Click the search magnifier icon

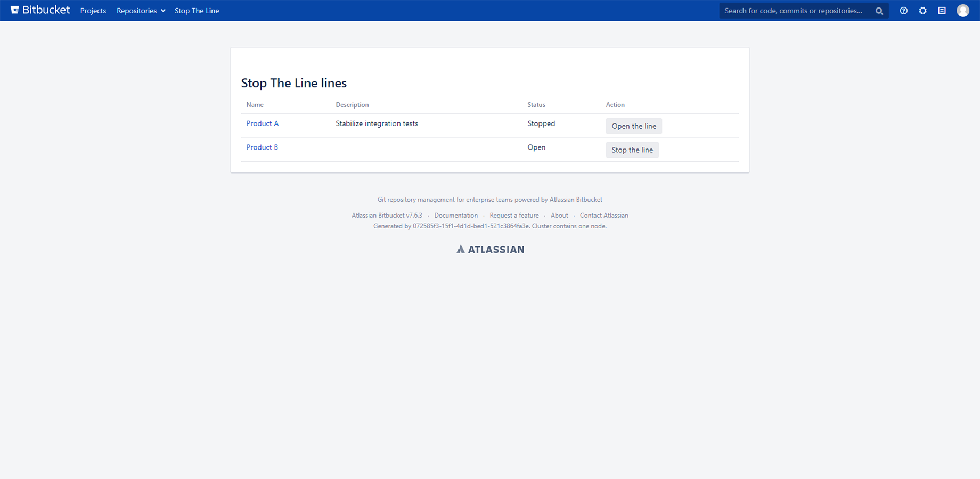click(879, 11)
